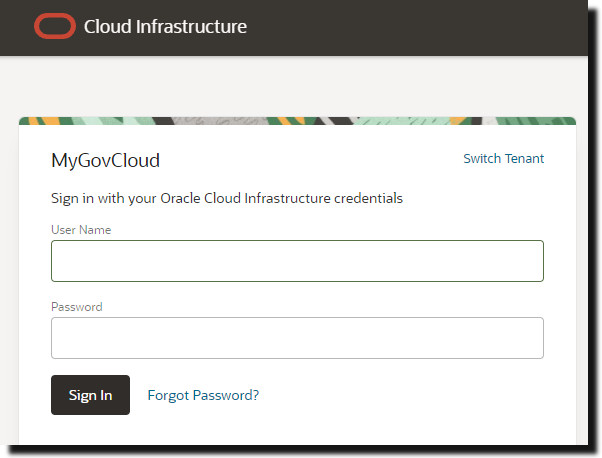The image size is (602, 458).
Task: Open the Switch Tenant link
Action: click(503, 159)
